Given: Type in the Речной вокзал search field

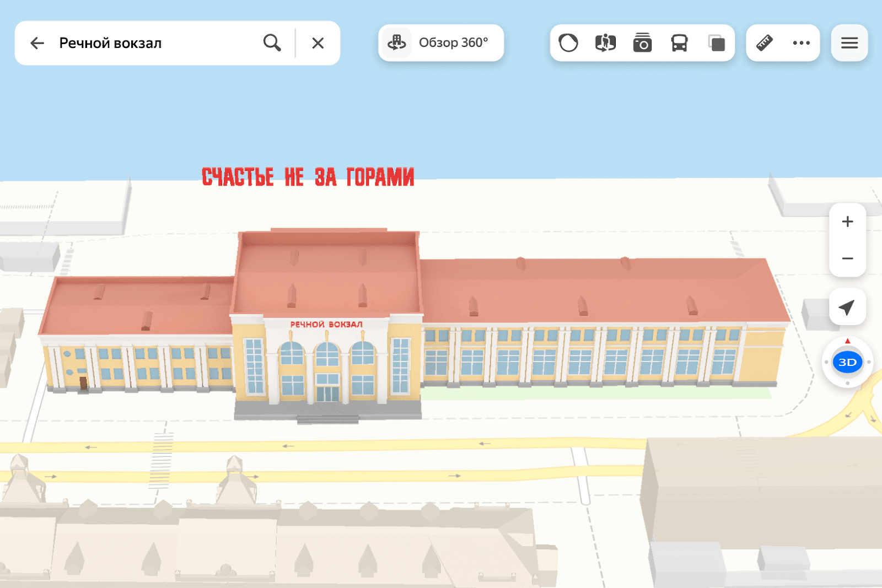Looking at the screenshot, I should [x=154, y=43].
